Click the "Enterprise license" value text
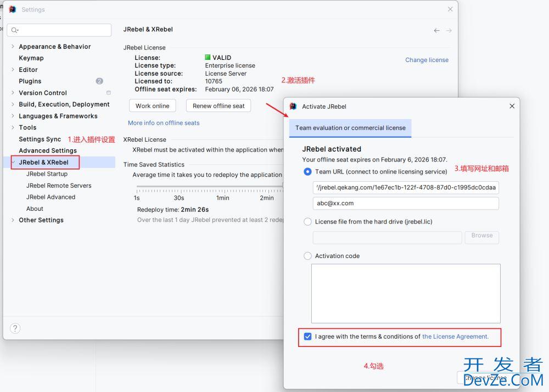The image size is (549, 392). coord(230,65)
